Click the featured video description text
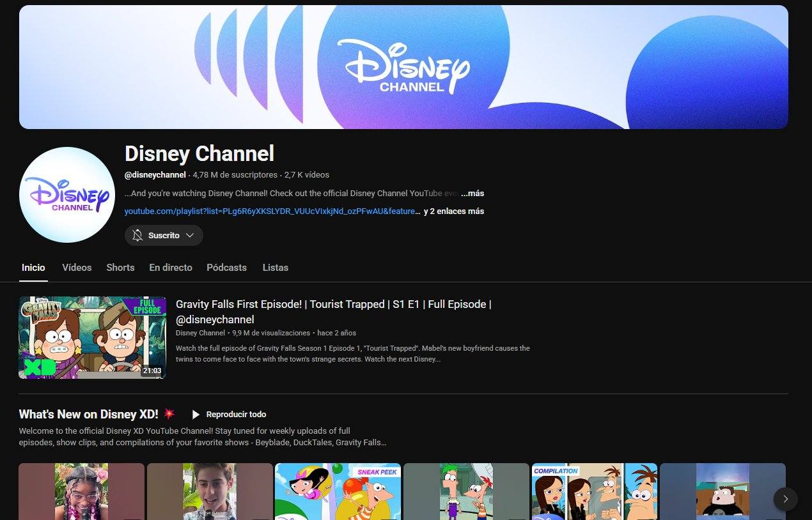 point(353,354)
